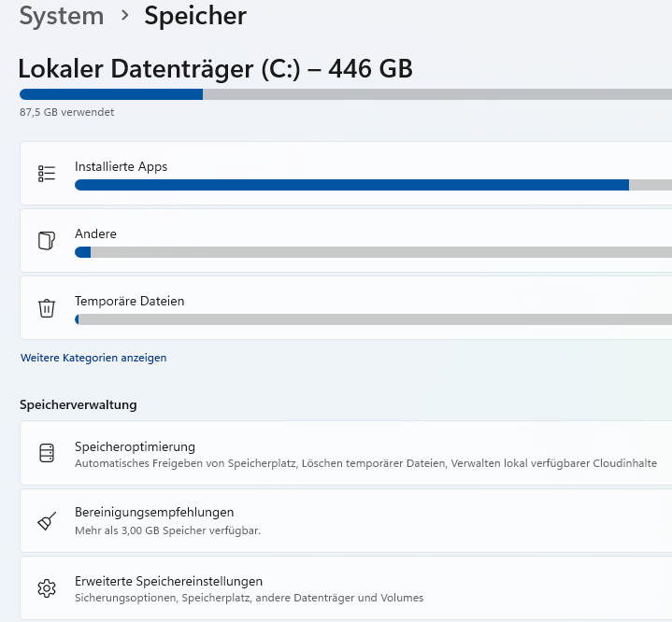The height and width of the screenshot is (622, 672).
Task: Click the C: drive usage bar
Action: (346, 94)
